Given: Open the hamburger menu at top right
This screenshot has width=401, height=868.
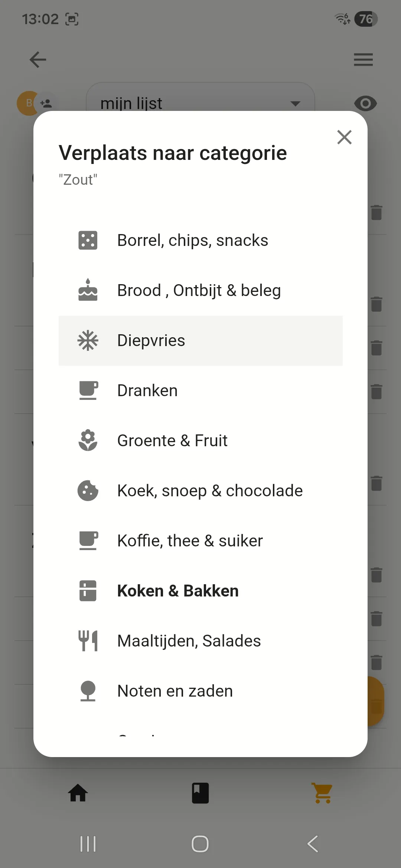Looking at the screenshot, I should pos(363,60).
